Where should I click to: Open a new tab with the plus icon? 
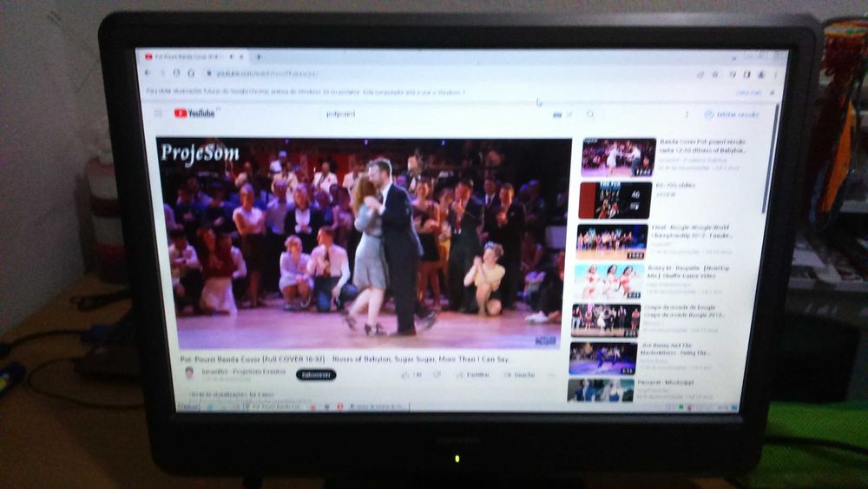point(259,56)
